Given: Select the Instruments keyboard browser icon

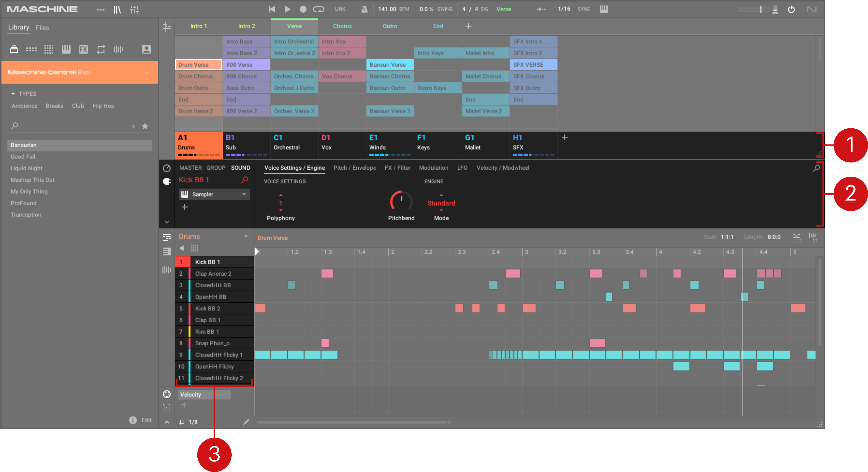Looking at the screenshot, I should (66, 50).
